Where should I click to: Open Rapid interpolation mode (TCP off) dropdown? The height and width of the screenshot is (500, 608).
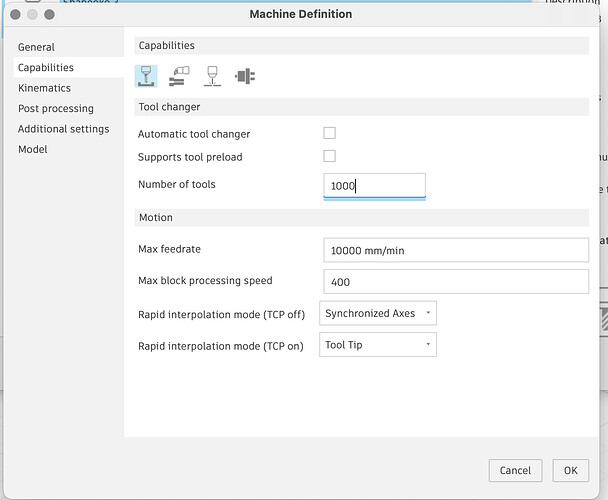coord(378,313)
